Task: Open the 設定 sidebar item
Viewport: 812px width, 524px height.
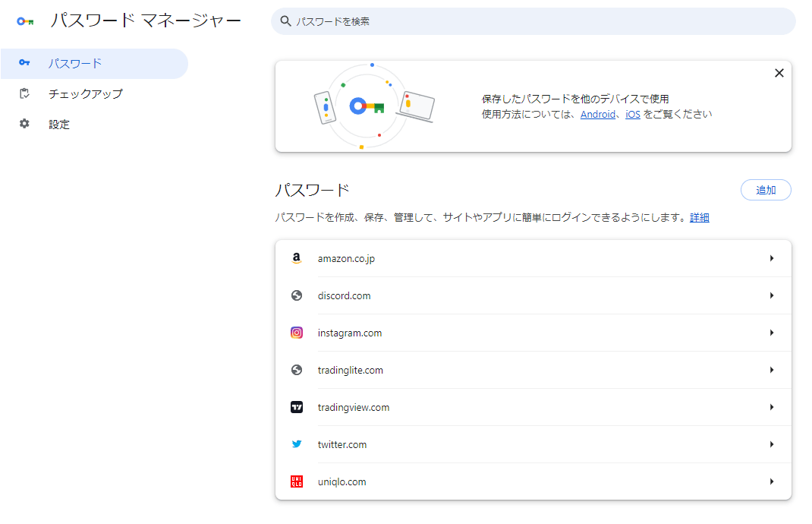Action: point(94,125)
